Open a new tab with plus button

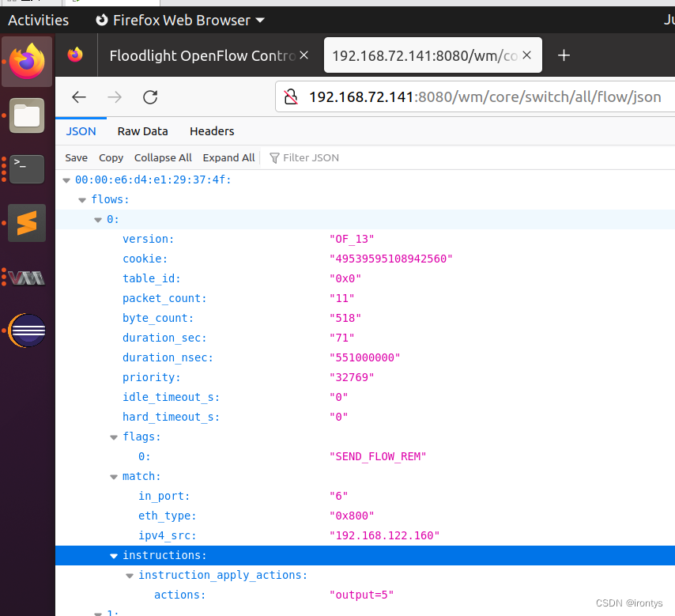[x=564, y=55]
